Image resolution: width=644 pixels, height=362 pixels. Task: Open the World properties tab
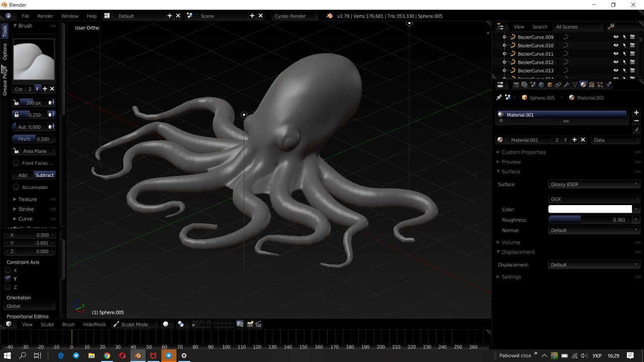click(x=541, y=84)
